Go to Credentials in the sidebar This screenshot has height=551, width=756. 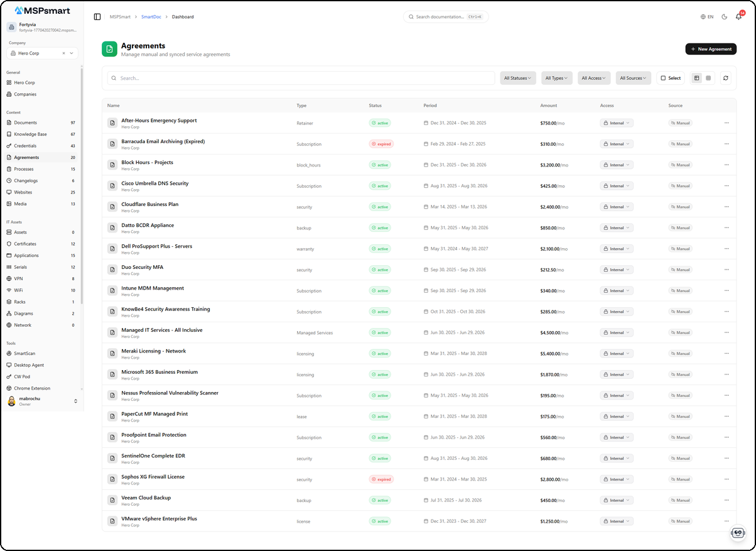pos(25,146)
